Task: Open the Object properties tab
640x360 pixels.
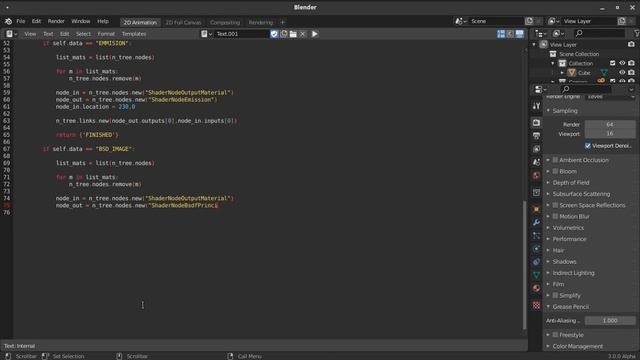Action: point(536,209)
